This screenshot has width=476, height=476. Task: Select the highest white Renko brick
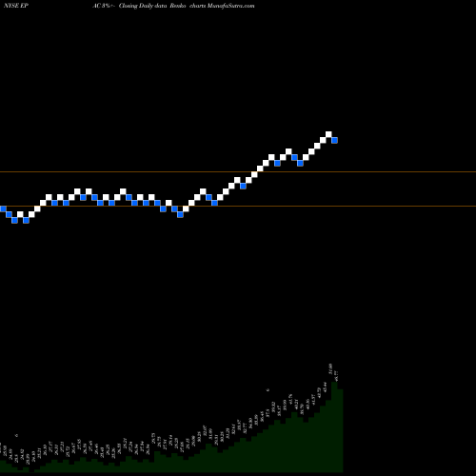tap(328, 134)
